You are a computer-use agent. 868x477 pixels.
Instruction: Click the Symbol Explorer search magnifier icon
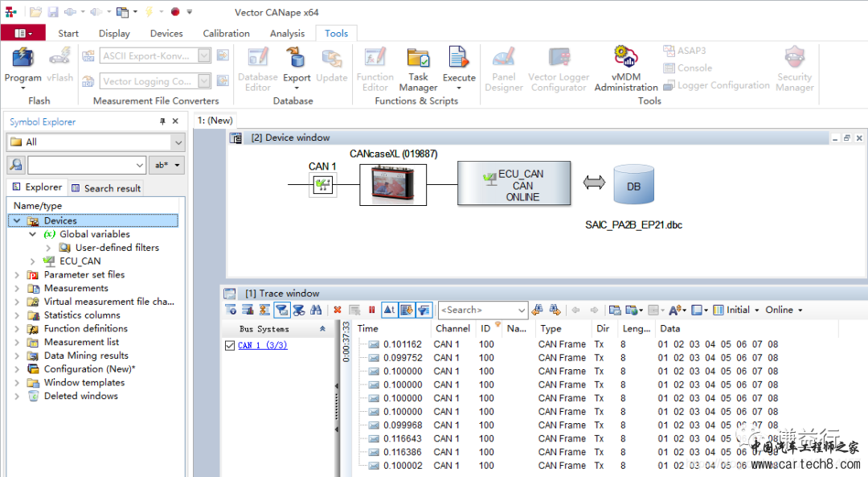16,165
